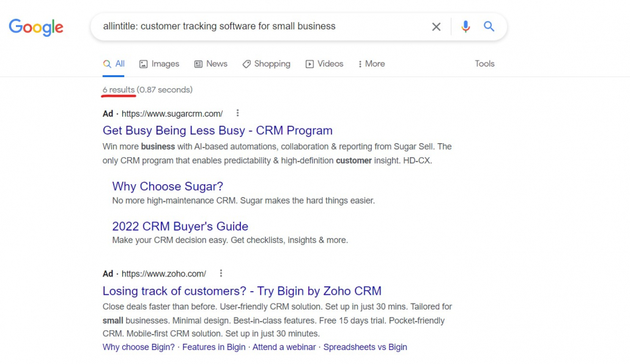Click the blue magnifier search button
This screenshot has height=364, width=630.
tap(489, 26)
